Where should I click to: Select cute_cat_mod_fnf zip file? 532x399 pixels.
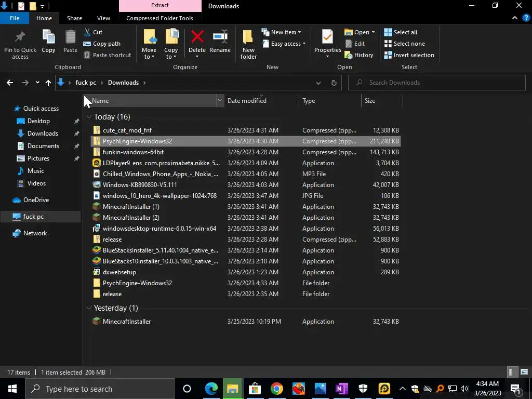pos(245,130)
